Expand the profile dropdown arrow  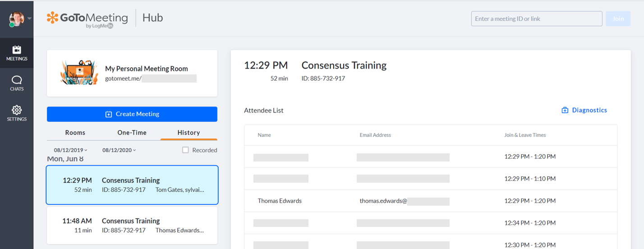[x=29, y=19]
